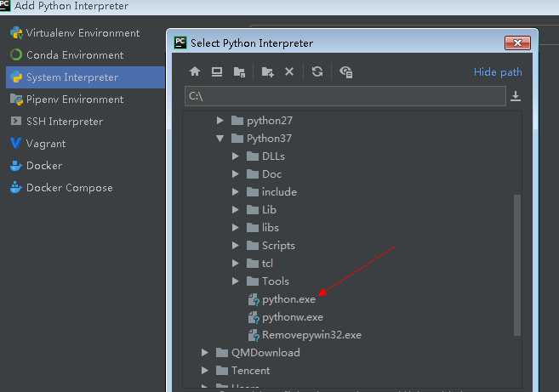Select the QMDownload folder row
Viewport: 559px width, 392px height.
click(x=265, y=353)
